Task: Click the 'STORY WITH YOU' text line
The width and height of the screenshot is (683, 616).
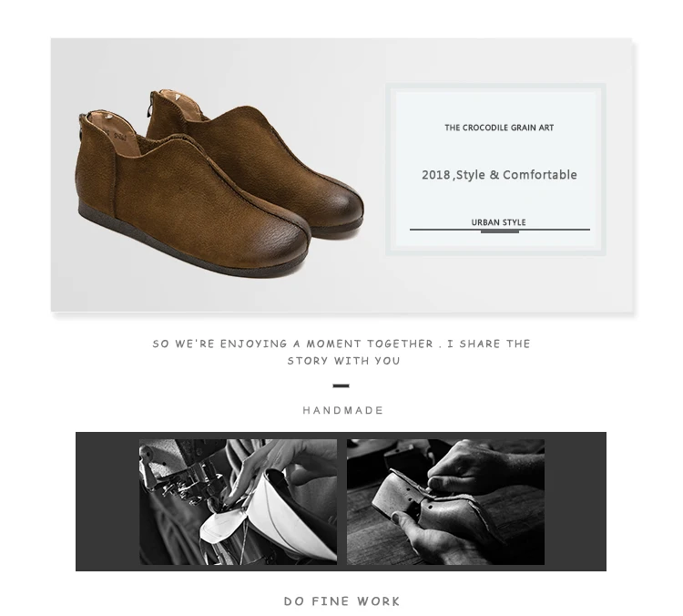Action: (343, 361)
